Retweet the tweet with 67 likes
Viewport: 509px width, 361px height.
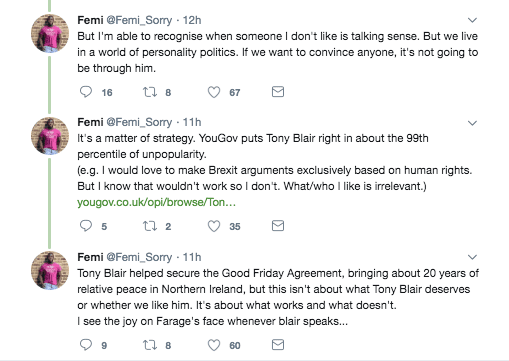pyautogui.click(x=150, y=92)
